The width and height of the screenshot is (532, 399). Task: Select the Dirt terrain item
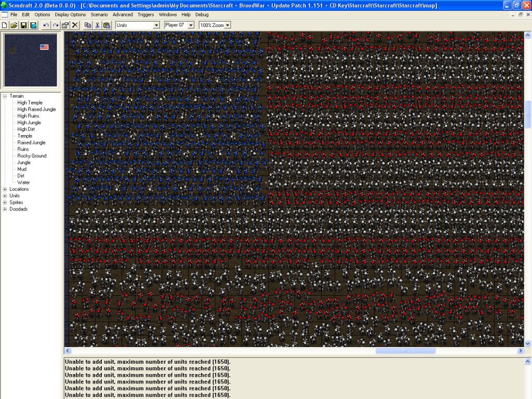coord(21,176)
